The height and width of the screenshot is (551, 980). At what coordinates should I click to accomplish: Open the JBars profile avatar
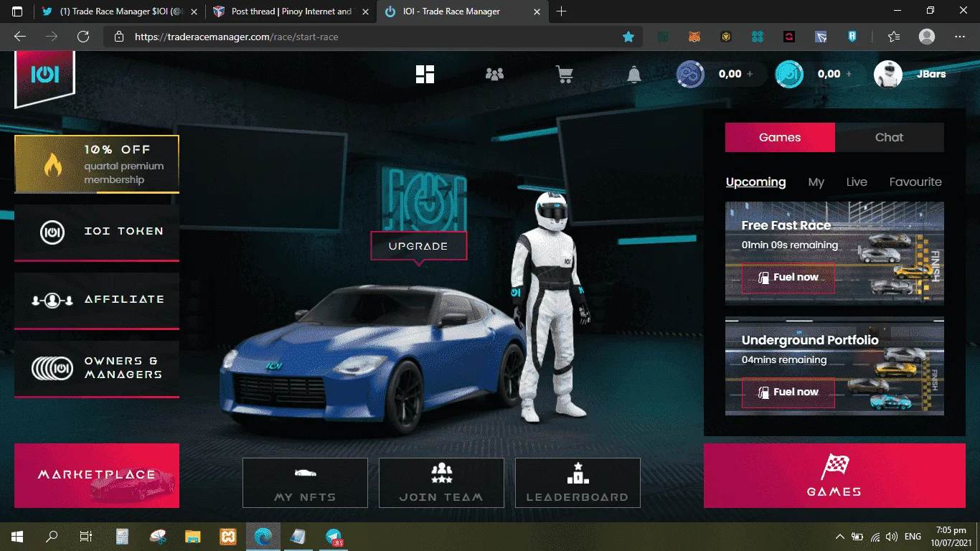tap(887, 74)
